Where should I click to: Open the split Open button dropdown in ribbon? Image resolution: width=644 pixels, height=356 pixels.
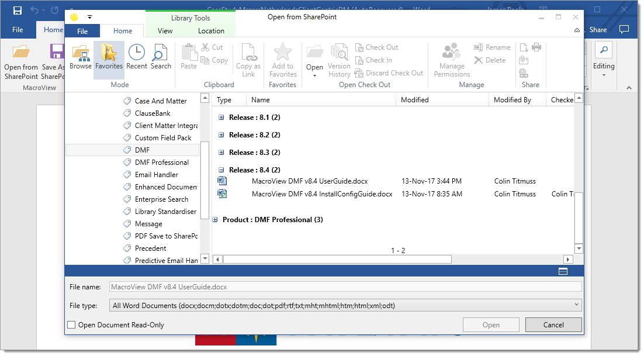pyautogui.click(x=314, y=75)
